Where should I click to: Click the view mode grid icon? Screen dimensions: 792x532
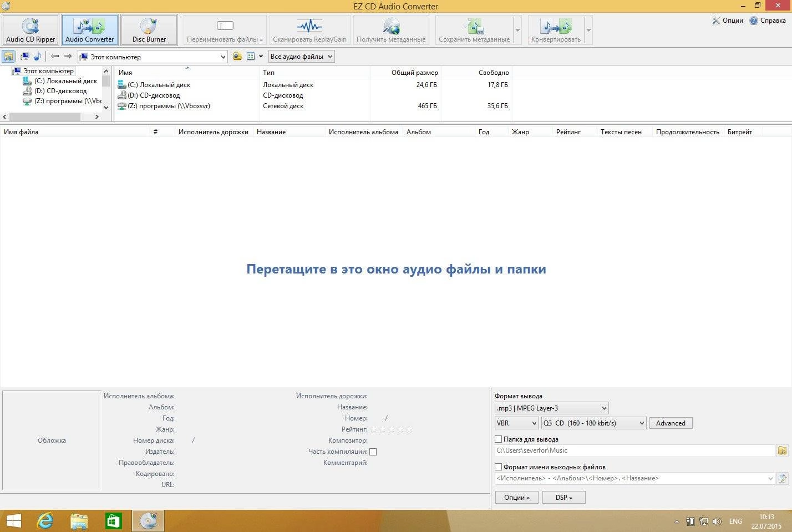coord(251,57)
